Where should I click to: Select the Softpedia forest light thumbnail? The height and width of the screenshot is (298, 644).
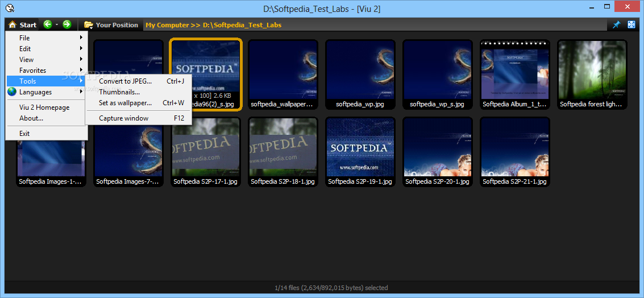point(592,75)
